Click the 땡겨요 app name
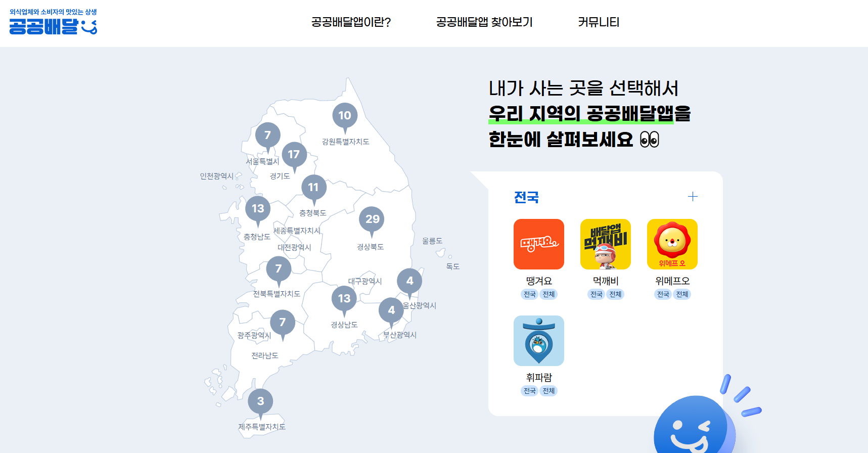This screenshot has width=868, height=453. point(539,281)
